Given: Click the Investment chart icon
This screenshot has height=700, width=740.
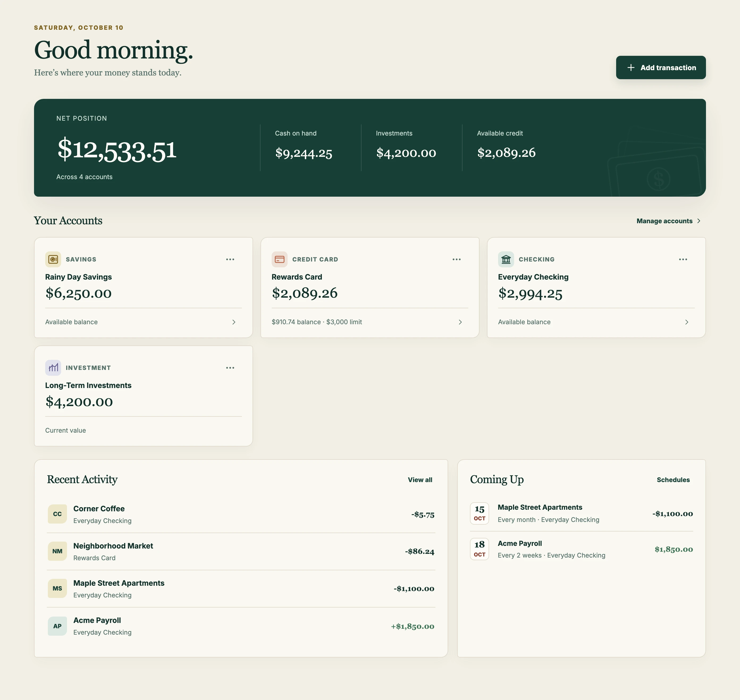Looking at the screenshot, I should coord(53,368).
